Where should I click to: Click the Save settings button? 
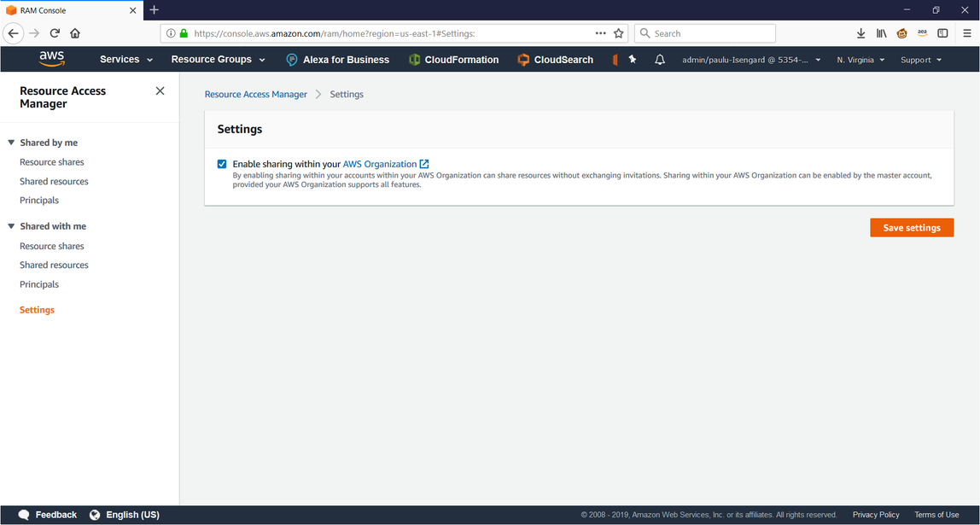(912, 227)
